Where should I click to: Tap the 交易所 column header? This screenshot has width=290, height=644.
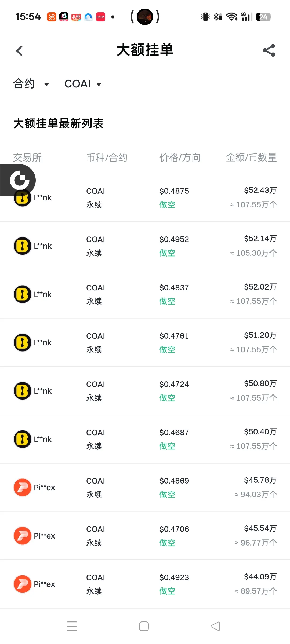(27, 158)
